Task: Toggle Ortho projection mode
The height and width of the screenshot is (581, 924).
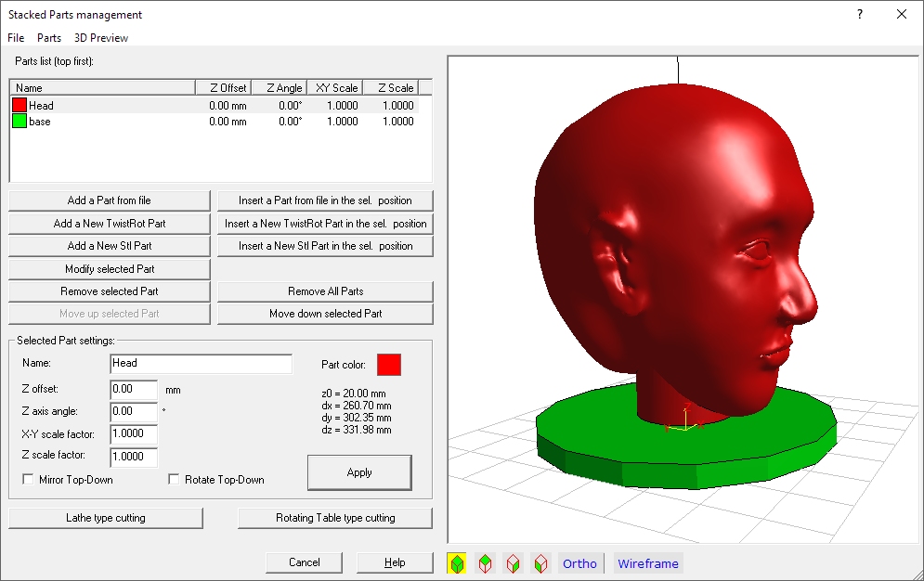Action: [x=579, y=562]
